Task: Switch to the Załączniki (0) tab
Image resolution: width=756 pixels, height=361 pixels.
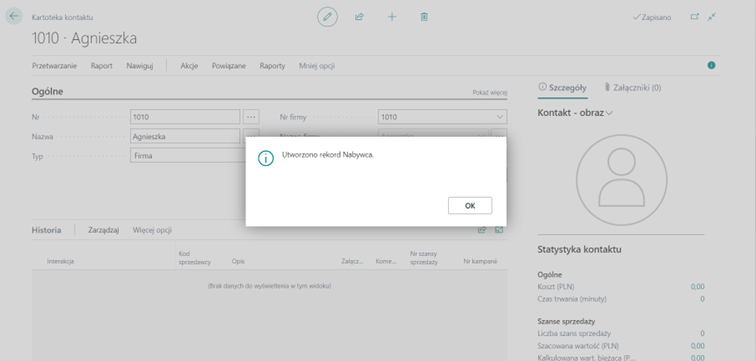Action: tap(633, 88)
